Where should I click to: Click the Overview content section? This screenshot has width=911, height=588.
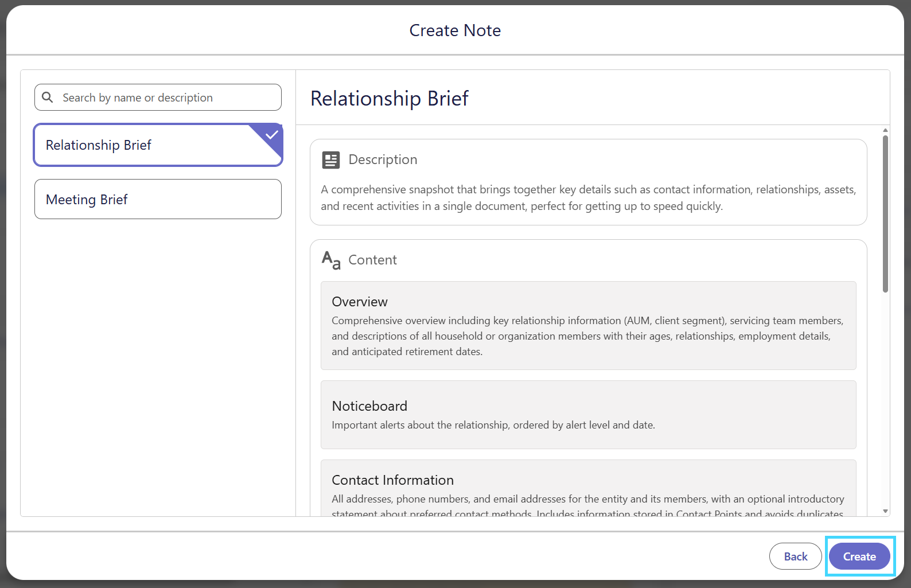[x=588, y=325]
